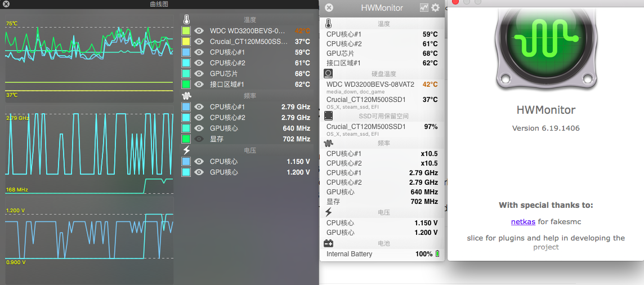Toggle the eye for 接口区域#1 temperature
This screenshot has width=644, height=285.
pos(199,84)
